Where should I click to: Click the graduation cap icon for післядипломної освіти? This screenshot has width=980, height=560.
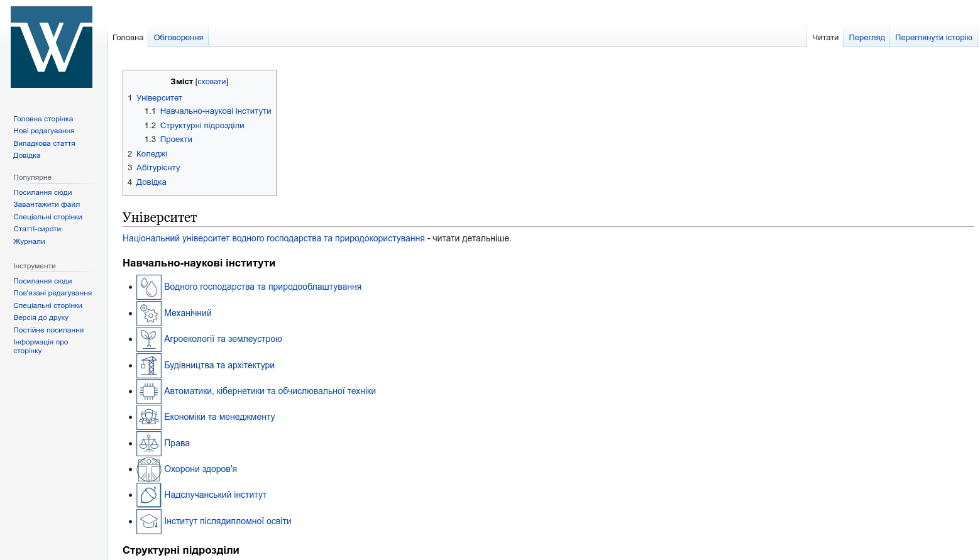148,521
